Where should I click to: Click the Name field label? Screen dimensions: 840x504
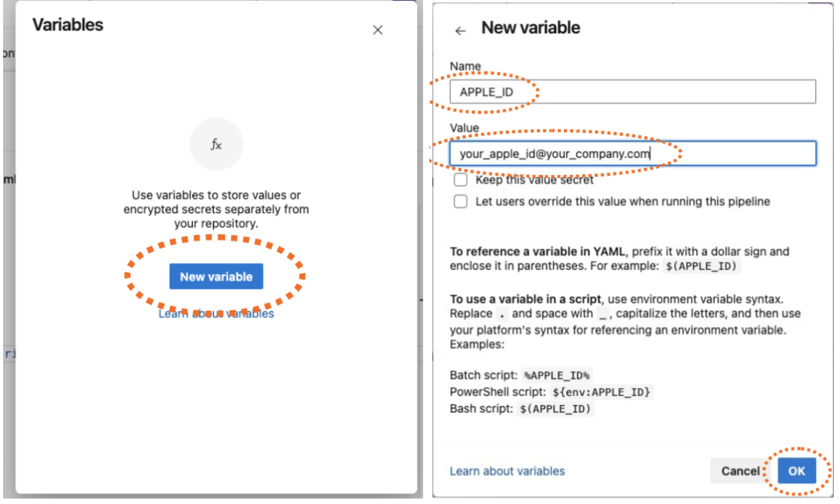point(465,66)
